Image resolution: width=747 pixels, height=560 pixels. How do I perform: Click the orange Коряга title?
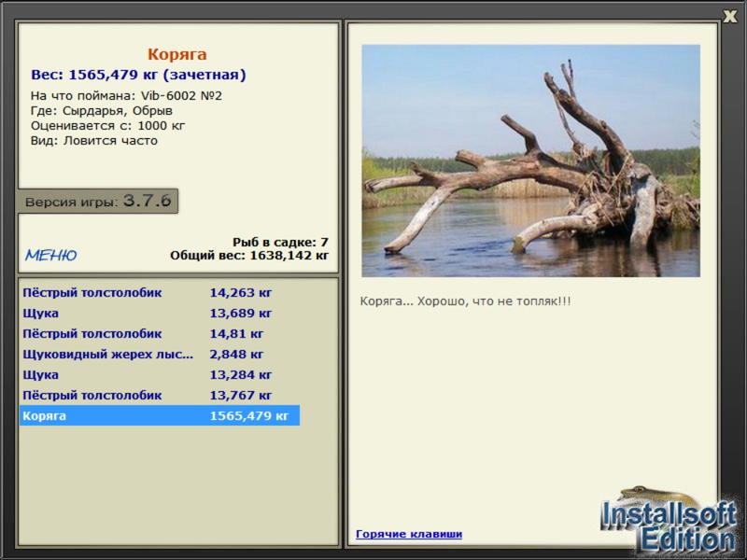tap(176, 54)
